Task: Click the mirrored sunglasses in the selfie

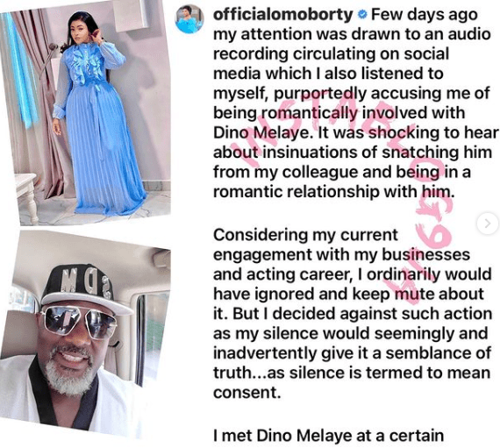Action: click(78, 321)
